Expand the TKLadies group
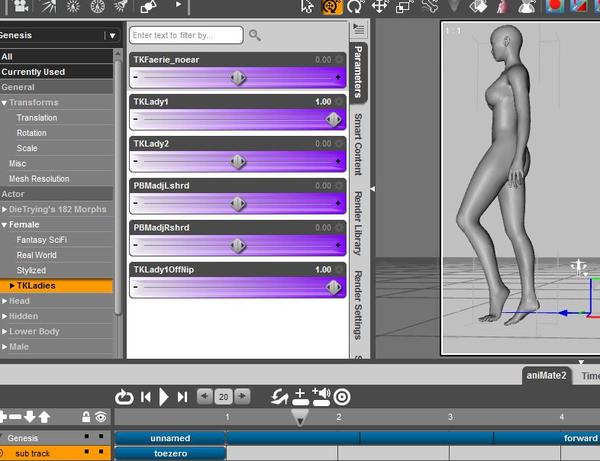 pyautogui.click(x=12, y=285)
